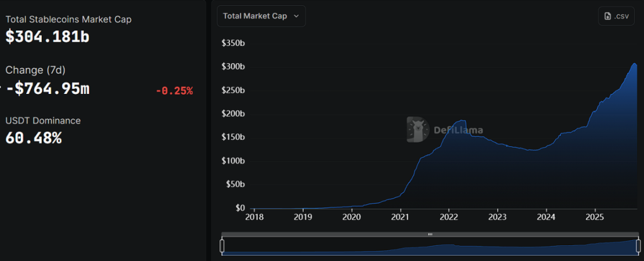Click the right range slider handle
This screenshot has height=261, width=644.
[638, 246]
